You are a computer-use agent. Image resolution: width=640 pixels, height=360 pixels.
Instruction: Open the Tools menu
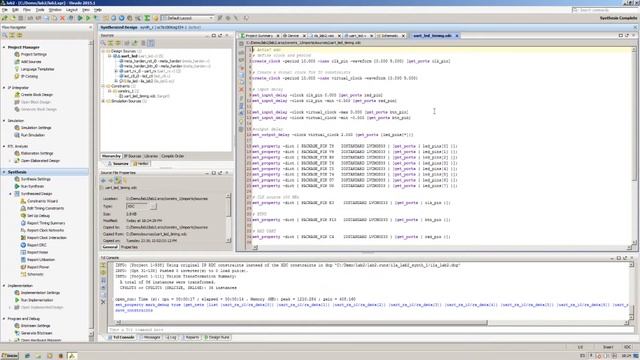point(40,10)
